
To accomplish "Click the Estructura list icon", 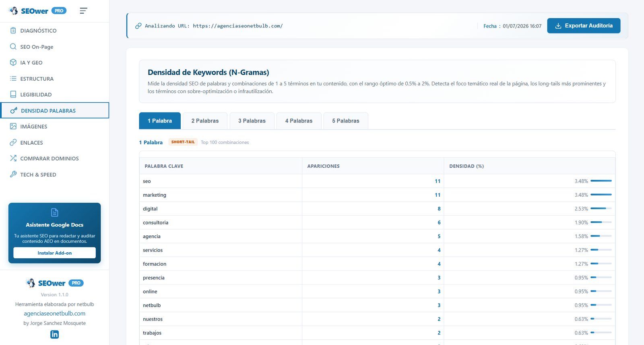I will coord(13,79).
